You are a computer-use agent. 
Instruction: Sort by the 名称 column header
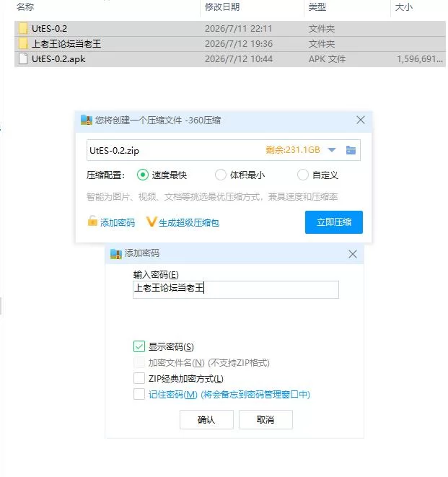click(25, 6)
